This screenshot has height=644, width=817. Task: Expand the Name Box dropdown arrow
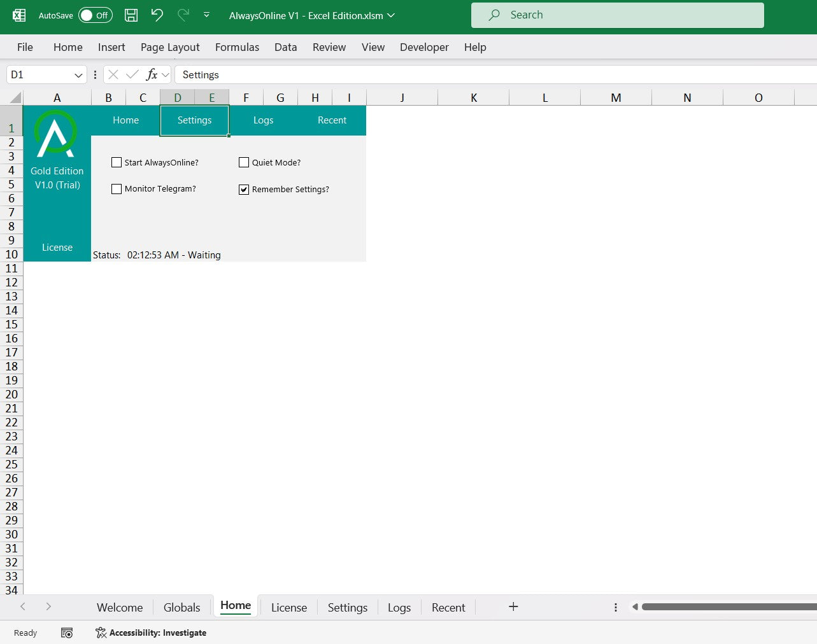(x=78, y=75)
